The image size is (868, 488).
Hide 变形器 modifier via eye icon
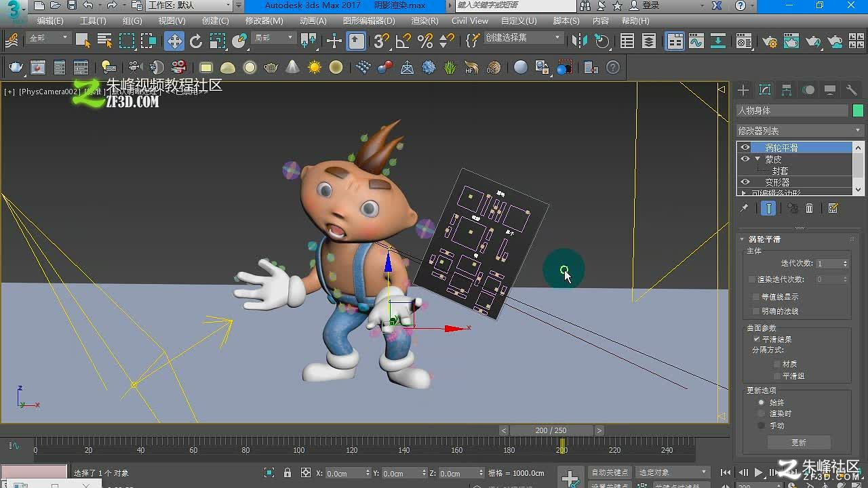(745, 182)
